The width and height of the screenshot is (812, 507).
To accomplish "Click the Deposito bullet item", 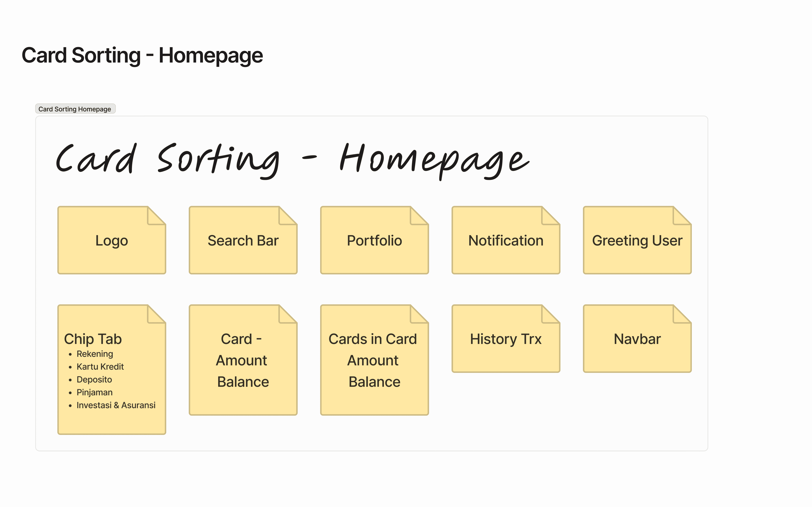I will 94,380.
